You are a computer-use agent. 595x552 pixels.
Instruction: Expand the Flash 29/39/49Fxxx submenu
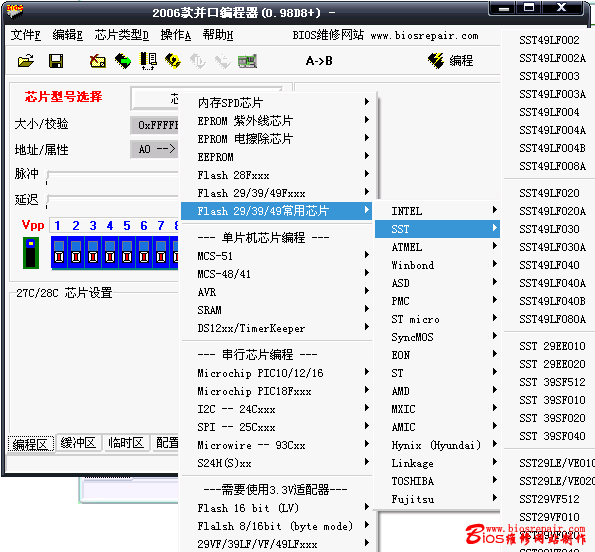pos(276,193)
